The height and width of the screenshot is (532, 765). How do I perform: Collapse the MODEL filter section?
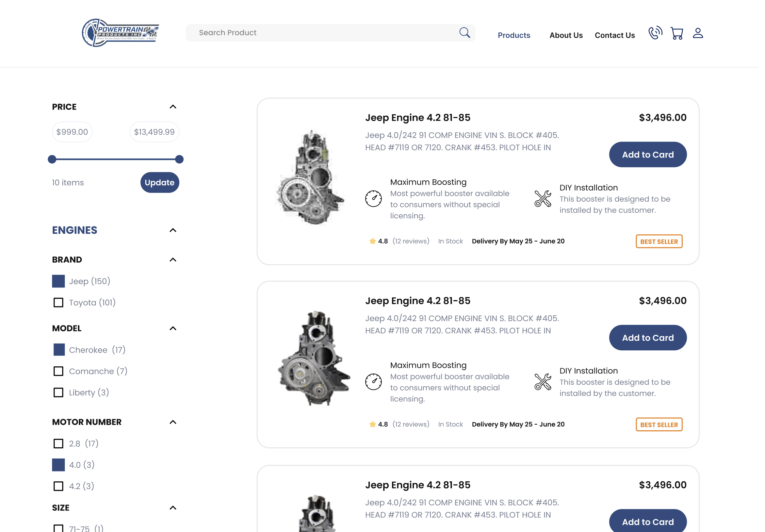173,329
